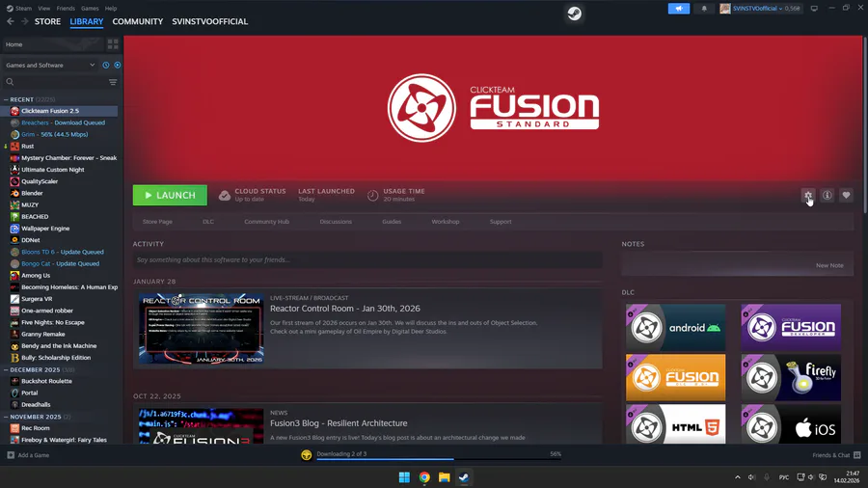Open the advanced filter options icon
The width and height of the screenshot is (868, 488).
pos(113,82)
